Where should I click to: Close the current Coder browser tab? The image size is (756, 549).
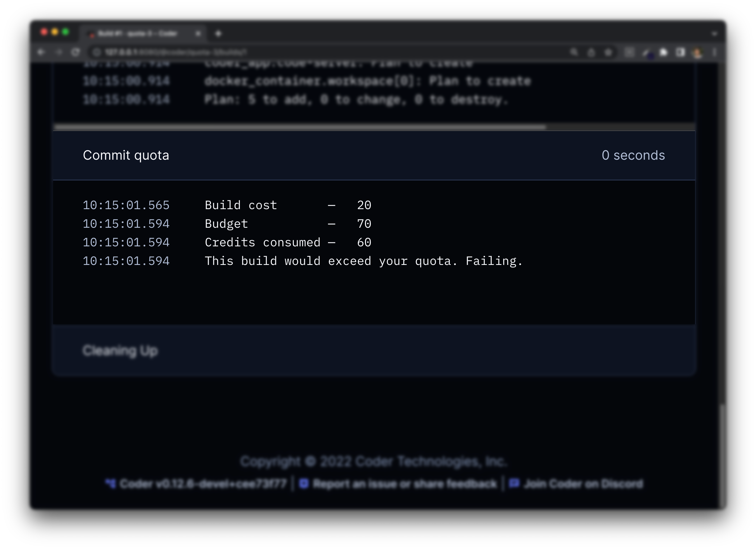coord(198,33)
